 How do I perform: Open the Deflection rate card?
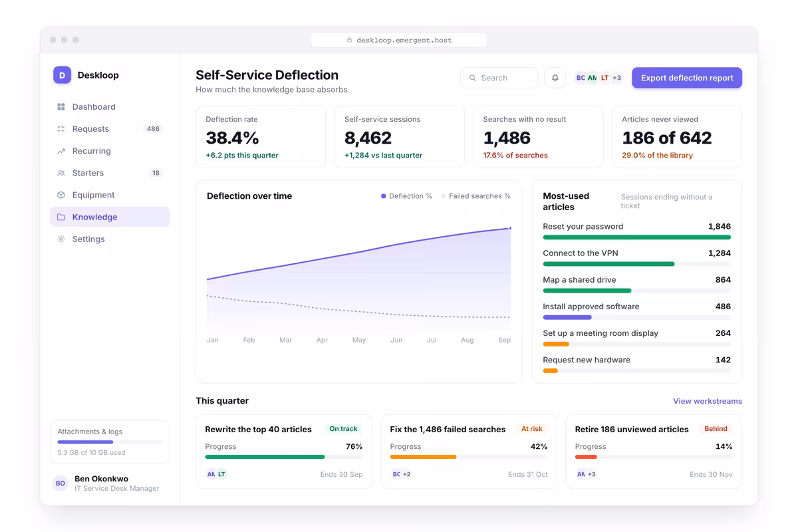coord(261,137)
